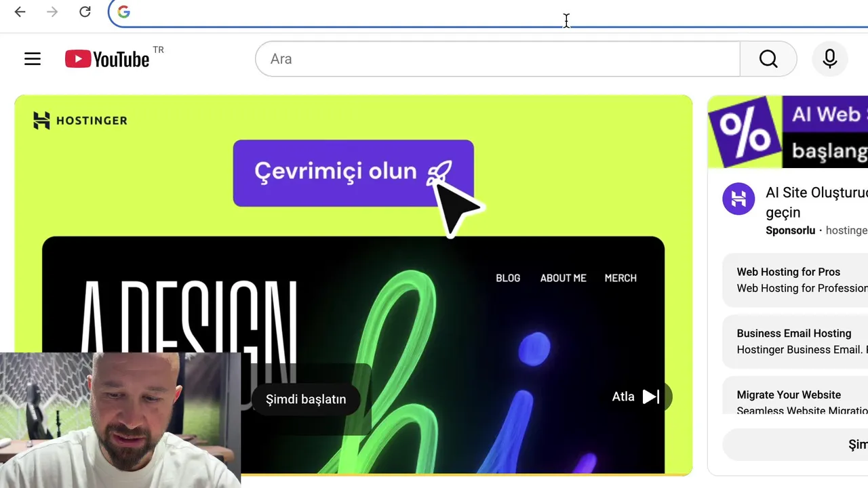Go to the YouTube home logo

tap(107, 59)
